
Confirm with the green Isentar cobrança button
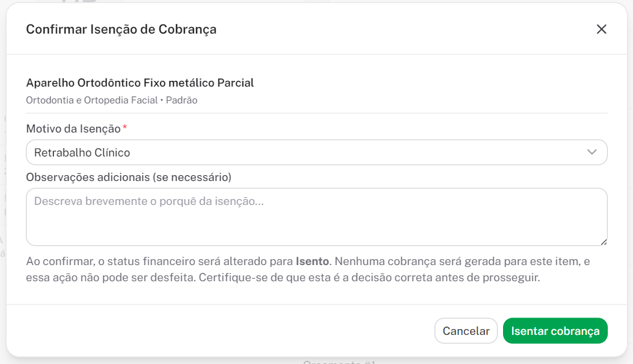(x=555, y=330)
